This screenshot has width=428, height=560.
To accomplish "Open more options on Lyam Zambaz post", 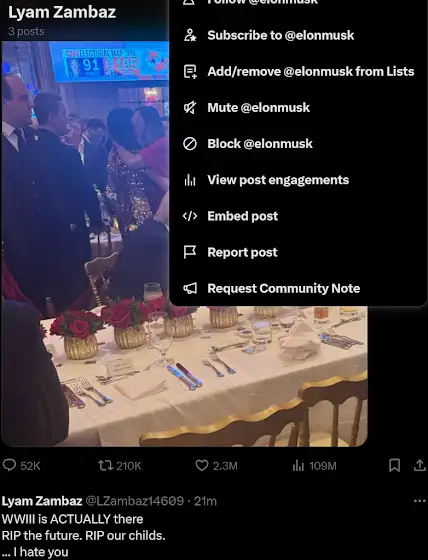I will coord(419,501).
